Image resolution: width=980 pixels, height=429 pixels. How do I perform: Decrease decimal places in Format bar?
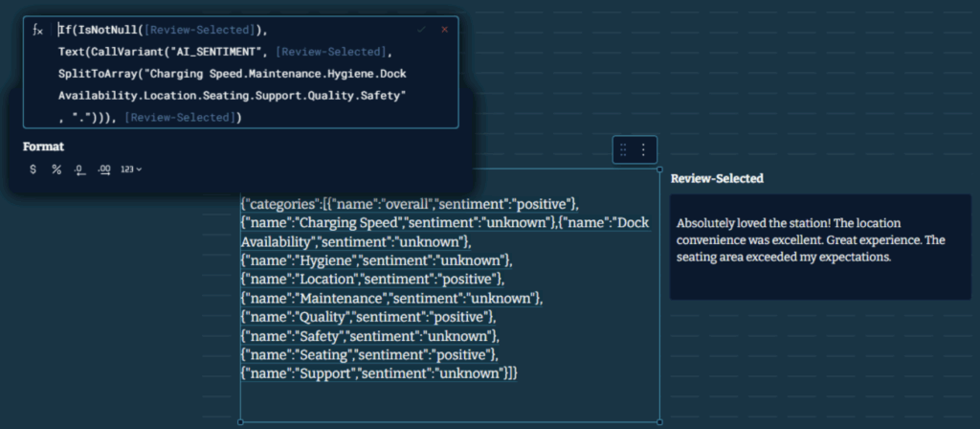tap(80, 169)
